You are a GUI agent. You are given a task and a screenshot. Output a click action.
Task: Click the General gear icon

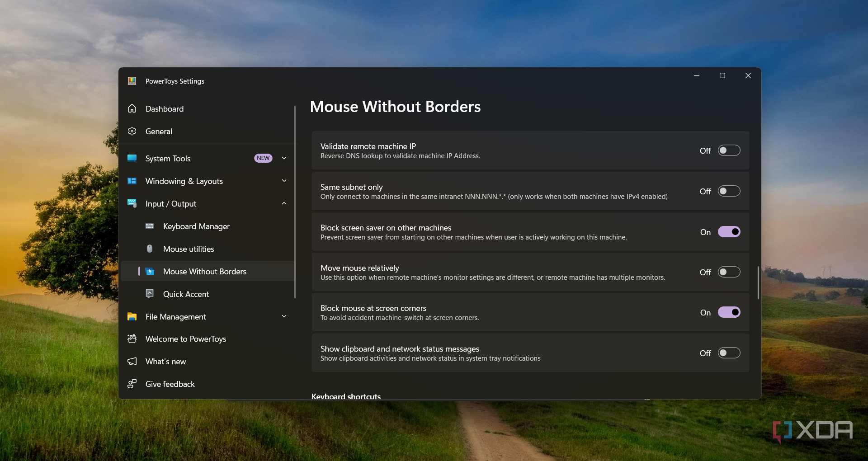[x=132, y=131]
